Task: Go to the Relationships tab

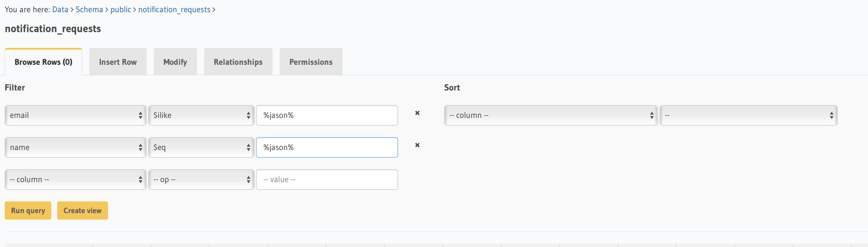Action: click(x=238, y=62)
